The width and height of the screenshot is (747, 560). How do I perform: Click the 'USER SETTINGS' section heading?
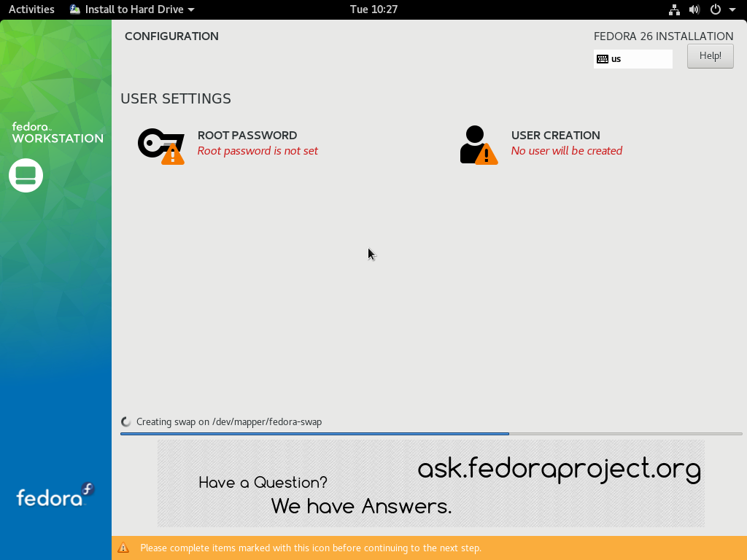pyautogui.click(x=176, y=98)
